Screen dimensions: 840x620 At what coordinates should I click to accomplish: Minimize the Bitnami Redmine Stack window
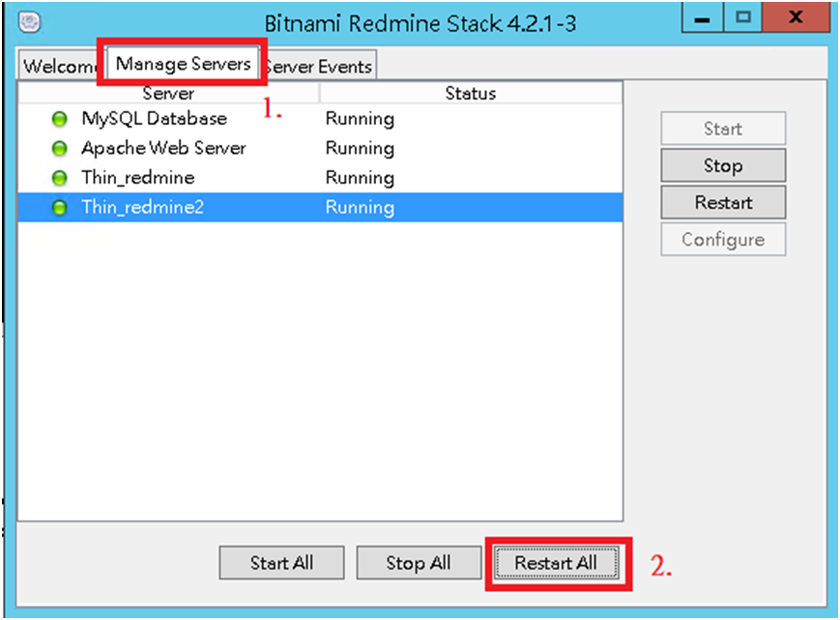[x=703, y=17]
